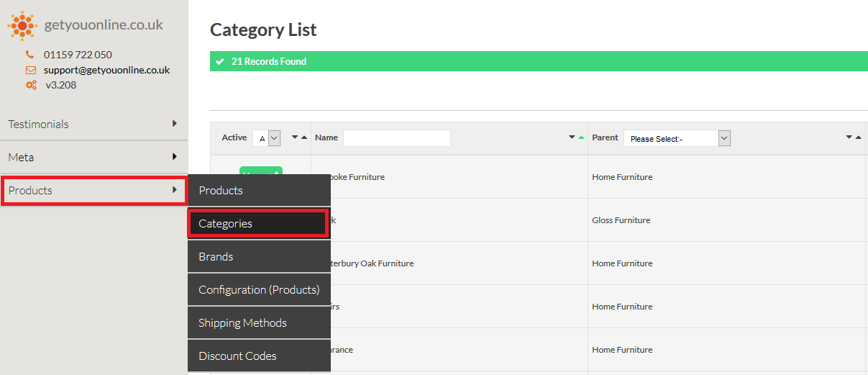Click the envelope icon beside support email

(31, 70)
